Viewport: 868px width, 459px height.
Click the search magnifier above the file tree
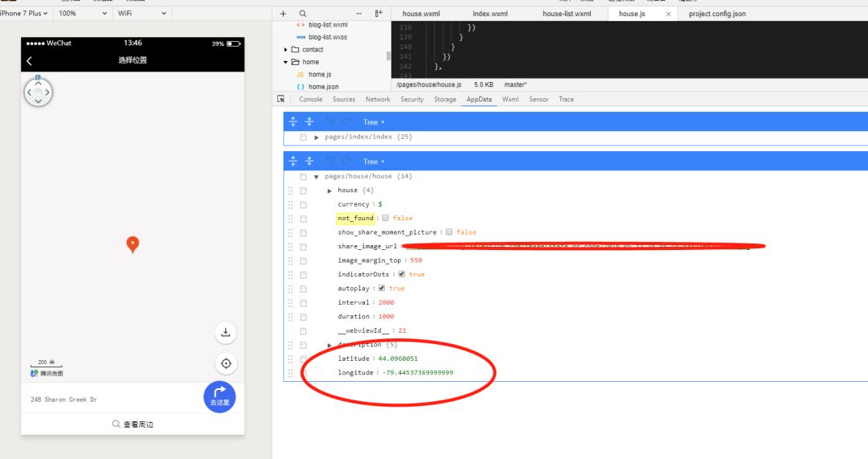pos(303,14)
